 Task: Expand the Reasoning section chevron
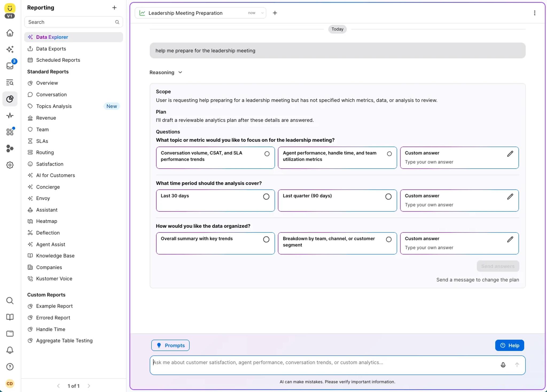(180, 72)
